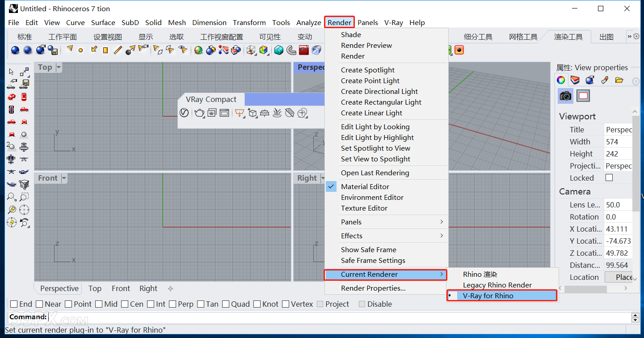
Task: Click the red trash bin icon in render toolbar
Action: point(304,50)
